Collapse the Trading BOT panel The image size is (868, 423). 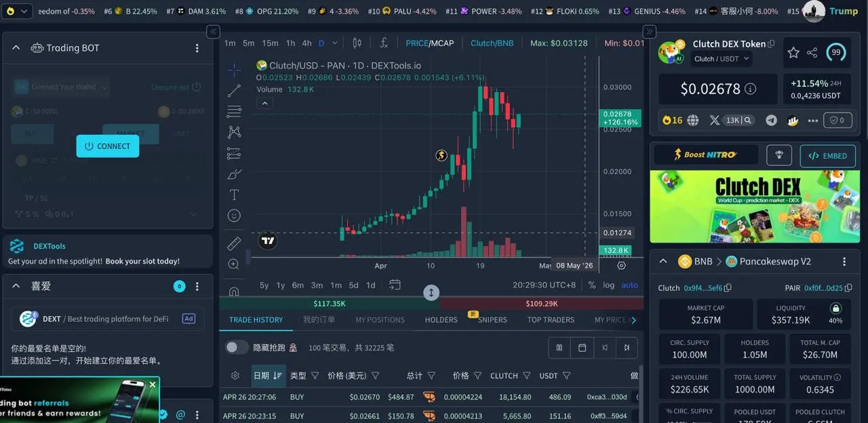[x=16, y=47]
